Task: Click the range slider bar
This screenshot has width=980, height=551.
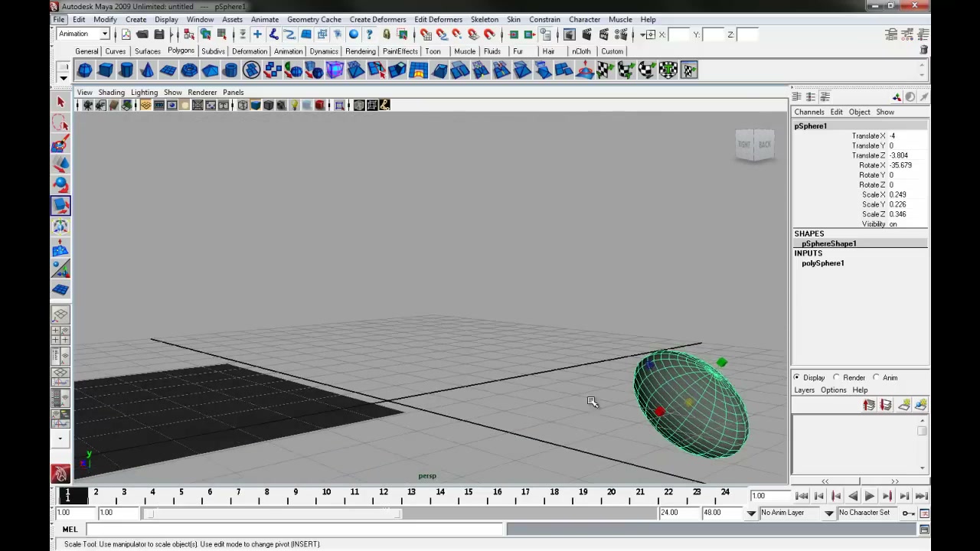Action: pos(274,513)
